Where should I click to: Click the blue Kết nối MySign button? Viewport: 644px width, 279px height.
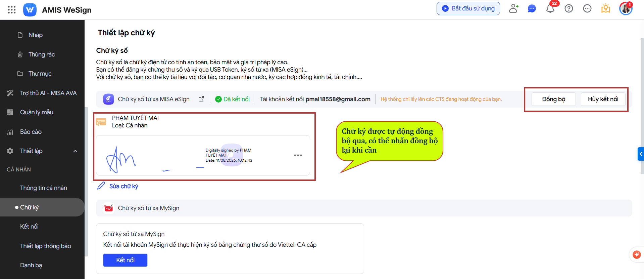125,260
